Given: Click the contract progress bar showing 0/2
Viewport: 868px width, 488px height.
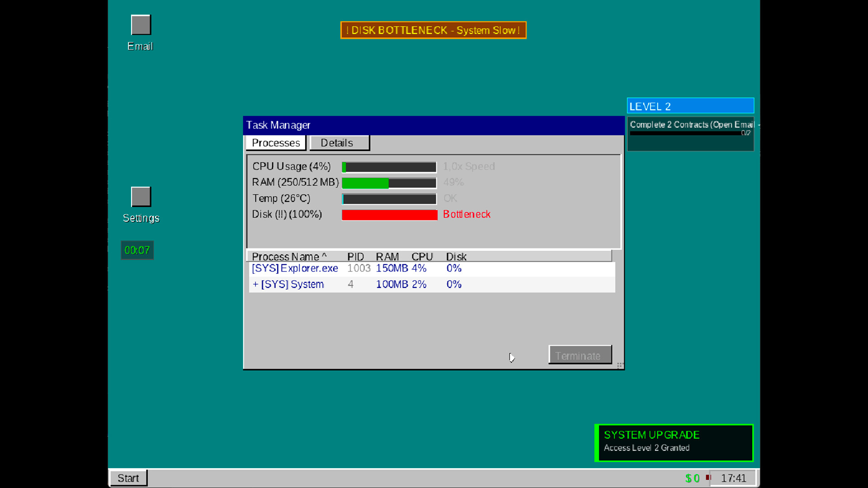Looking at the screenshot, I should pos(690,133).
